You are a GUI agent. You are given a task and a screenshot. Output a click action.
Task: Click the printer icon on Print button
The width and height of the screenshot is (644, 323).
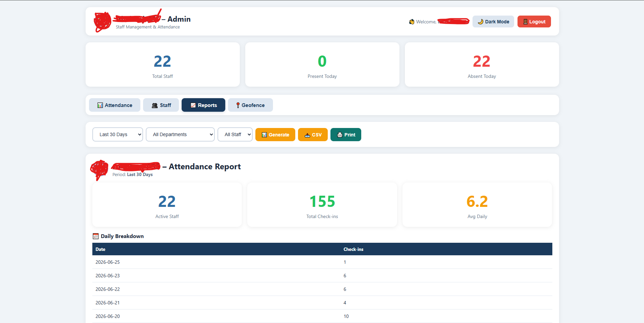coord(340,135)
